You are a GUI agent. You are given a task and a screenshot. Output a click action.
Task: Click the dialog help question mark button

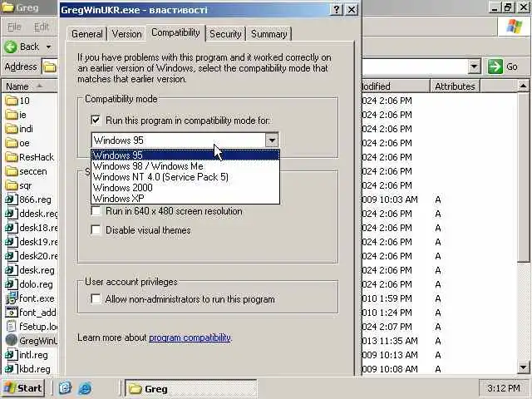click(336, 9)
